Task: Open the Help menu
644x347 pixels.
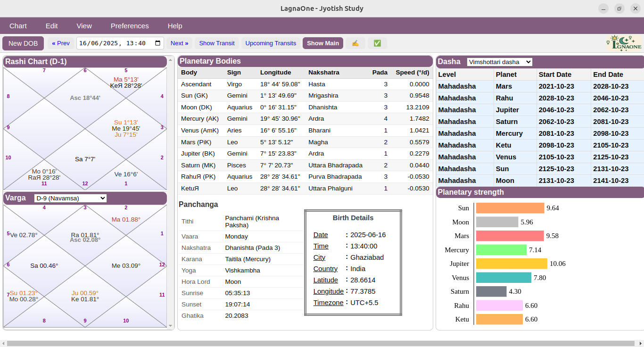Action: (175, 26)
